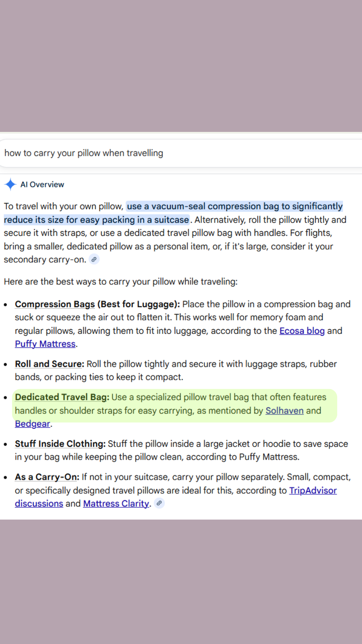Click the 'Dedicated Travel Bag' heading
This screenshot has width=362, height=644.
(62, 397)
